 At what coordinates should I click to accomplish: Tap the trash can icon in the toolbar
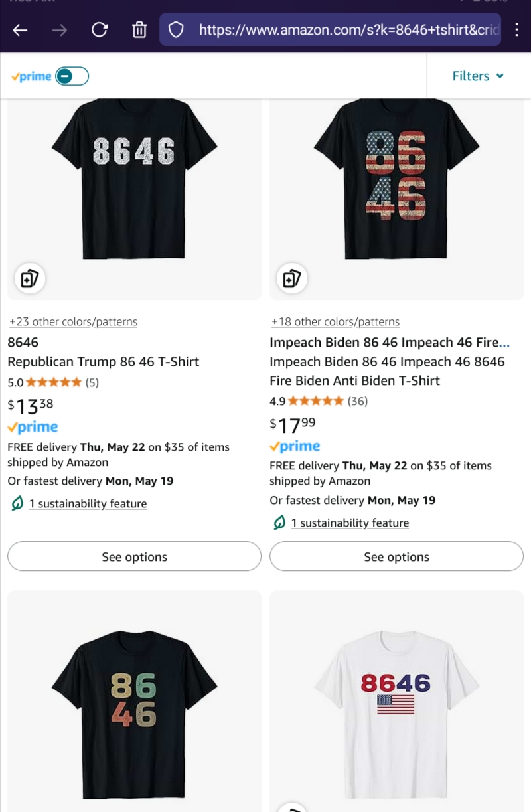click(139, 30)
